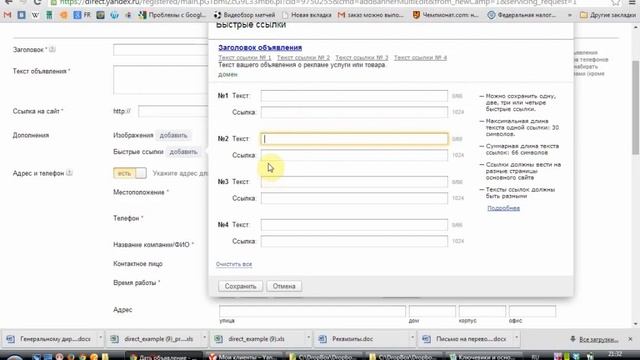Open the Gmail bookmark icon
Viewport: 640px width, 360px height.
(7, 15)
